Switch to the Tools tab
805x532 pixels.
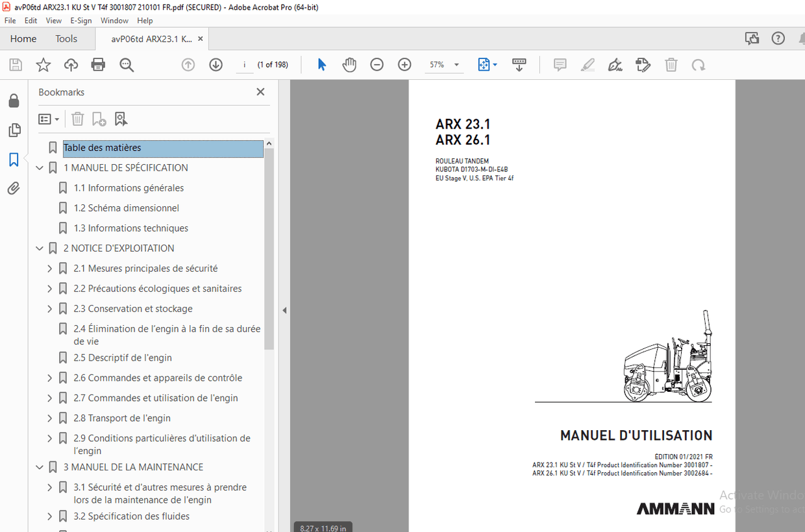66,38
